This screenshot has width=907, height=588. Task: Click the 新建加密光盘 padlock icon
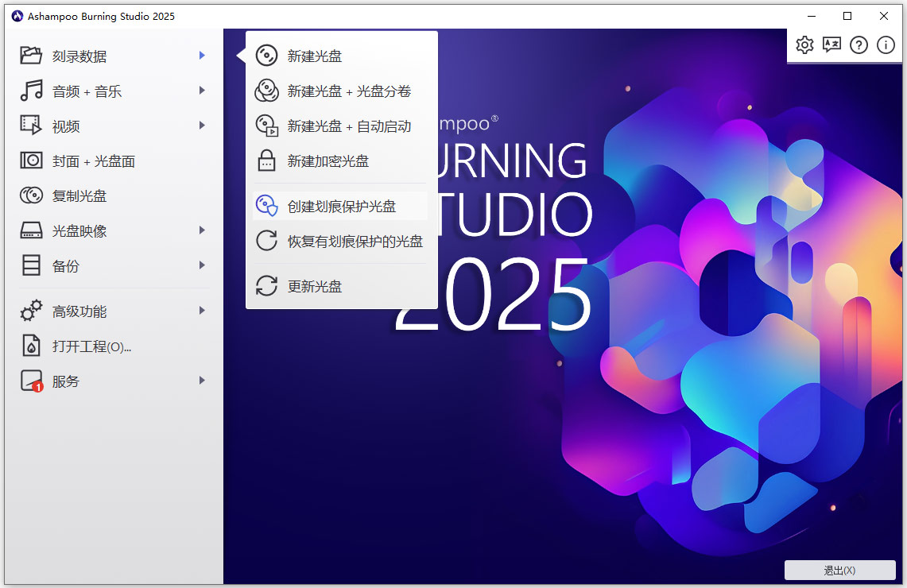click(x=266, y=161)
